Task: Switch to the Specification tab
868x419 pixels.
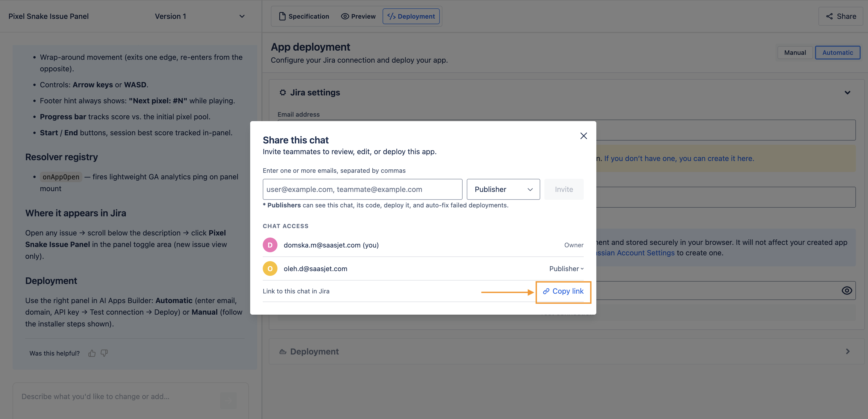Action: 304,16
